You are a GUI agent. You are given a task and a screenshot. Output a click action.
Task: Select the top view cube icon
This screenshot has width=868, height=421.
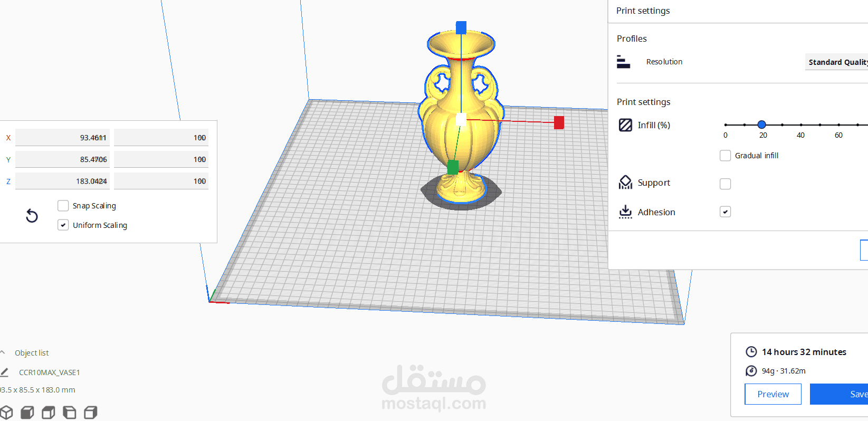(49, 412)
